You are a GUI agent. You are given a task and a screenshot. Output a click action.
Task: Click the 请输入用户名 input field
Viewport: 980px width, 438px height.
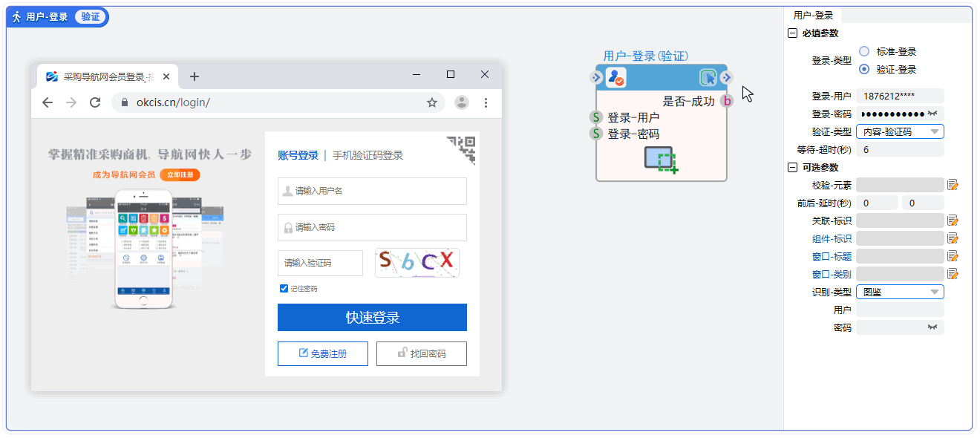372,191
